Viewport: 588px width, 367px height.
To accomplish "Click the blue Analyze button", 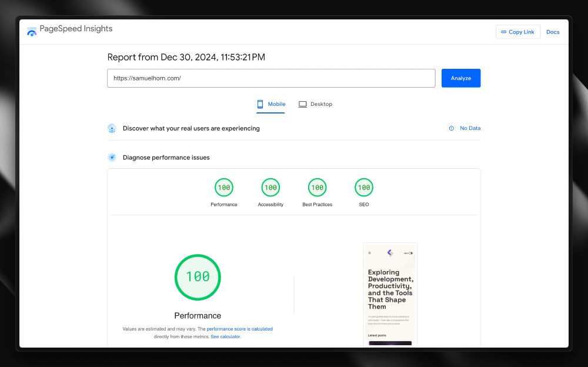I will coord(461,78).
